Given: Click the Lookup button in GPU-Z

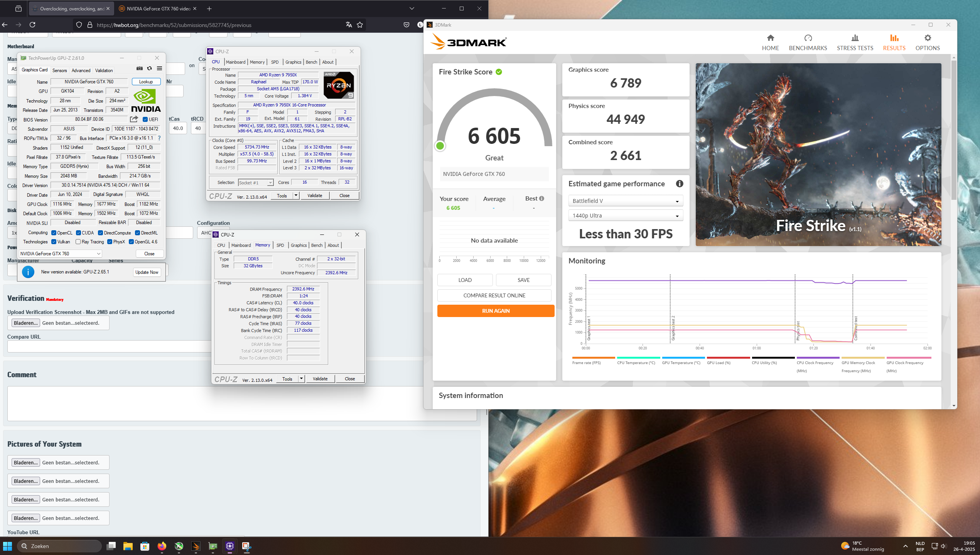Looking at the screenshot, I should (x=146, y=82).
